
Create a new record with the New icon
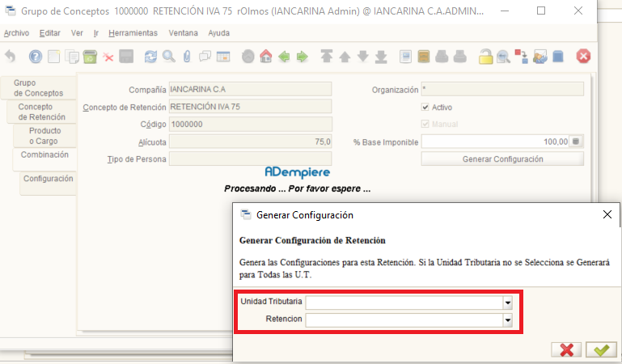point(53,57)
